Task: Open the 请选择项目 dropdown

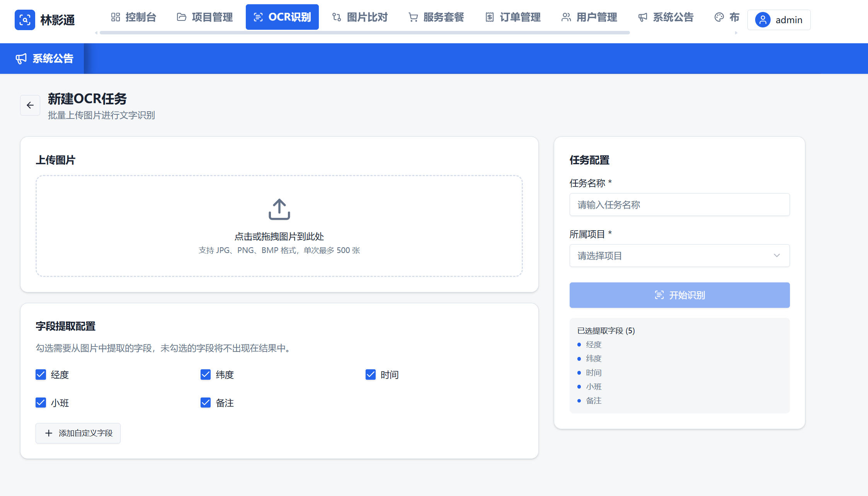Action: click(679, 255)
